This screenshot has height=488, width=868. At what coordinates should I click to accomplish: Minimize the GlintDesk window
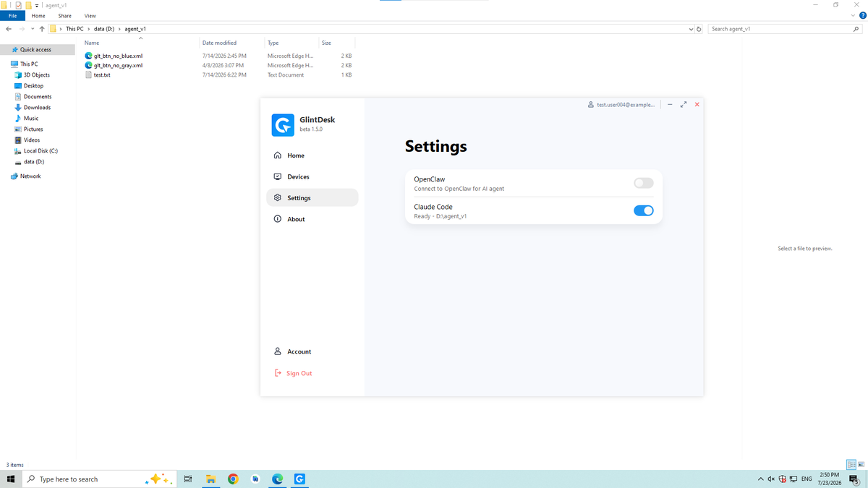point(671,105)
